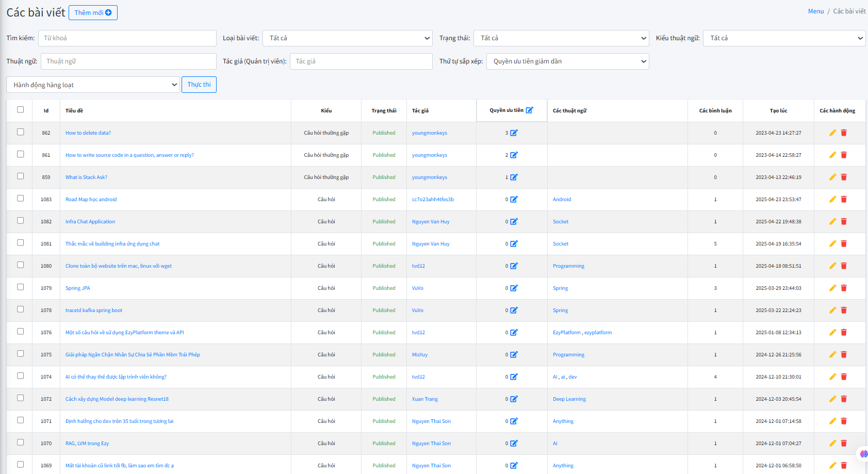Select checkbox for post 1071

tap(21, 420)
